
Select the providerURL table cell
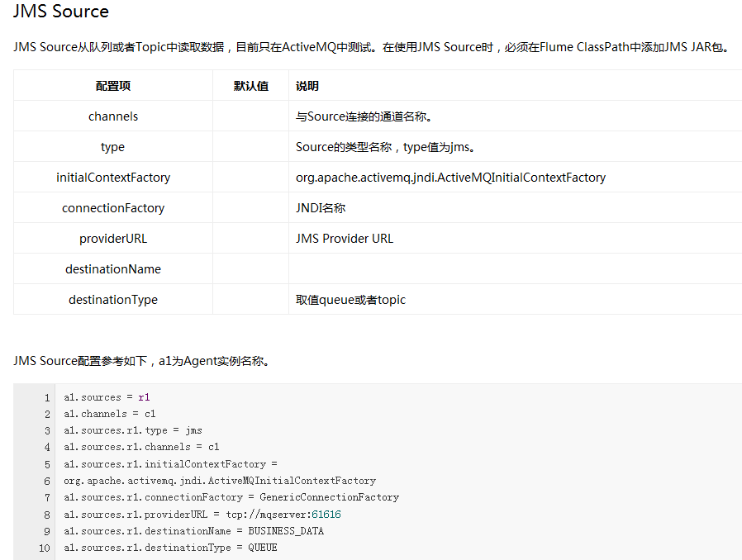click(x=113, y=239)
